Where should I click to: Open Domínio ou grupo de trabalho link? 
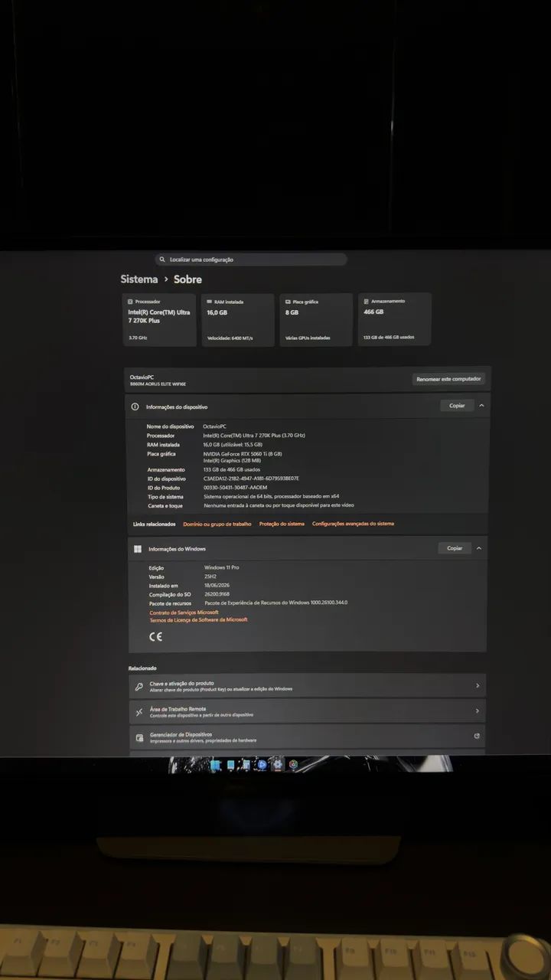coord(217,524)
